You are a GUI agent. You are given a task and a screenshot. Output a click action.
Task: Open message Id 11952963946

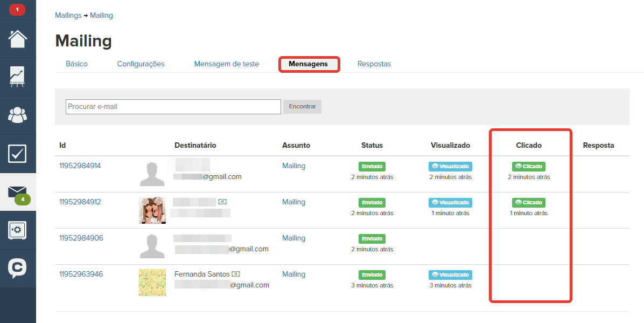click(x=81, y=274)
